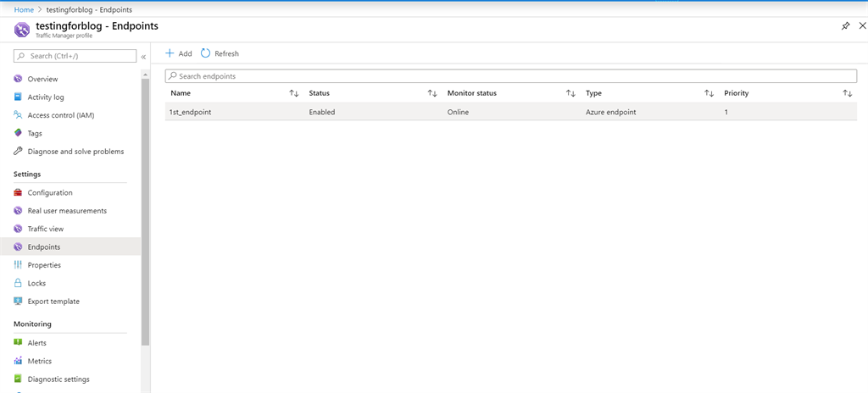Click the Traffic view icon
The width and height of the screenshot is (868, 393).
pyautogui.click(x=18, y=229)
